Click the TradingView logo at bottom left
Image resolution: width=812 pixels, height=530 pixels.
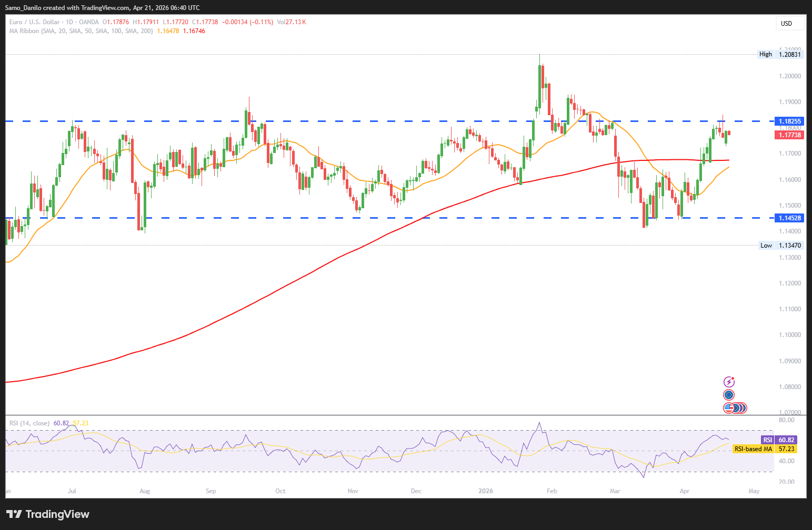(x=48, y=514)
